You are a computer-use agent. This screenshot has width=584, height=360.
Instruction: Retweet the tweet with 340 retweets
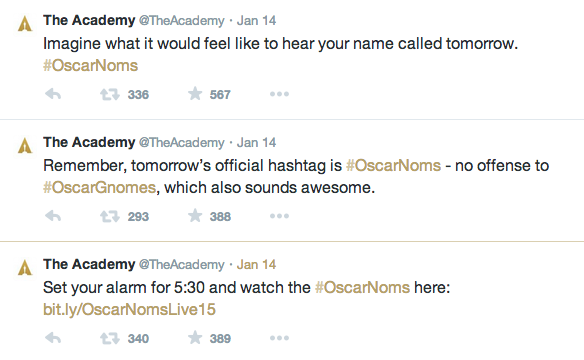pos(110,339)
